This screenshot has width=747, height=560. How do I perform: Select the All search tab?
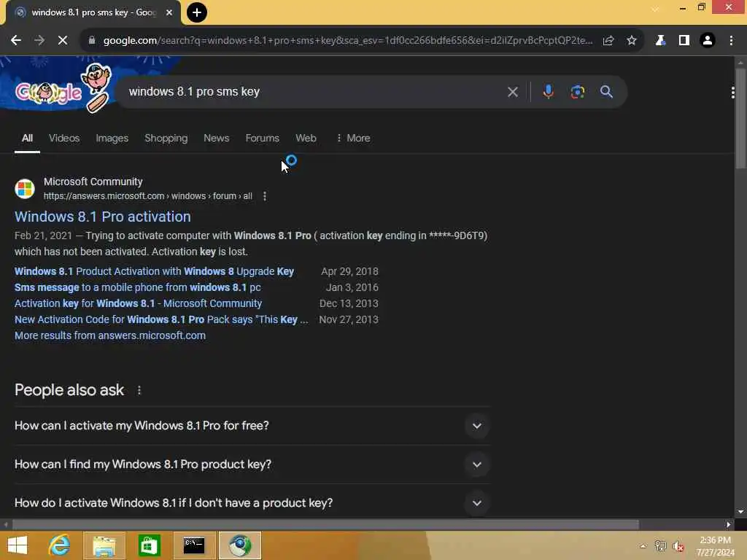click(x=27, y=138)
